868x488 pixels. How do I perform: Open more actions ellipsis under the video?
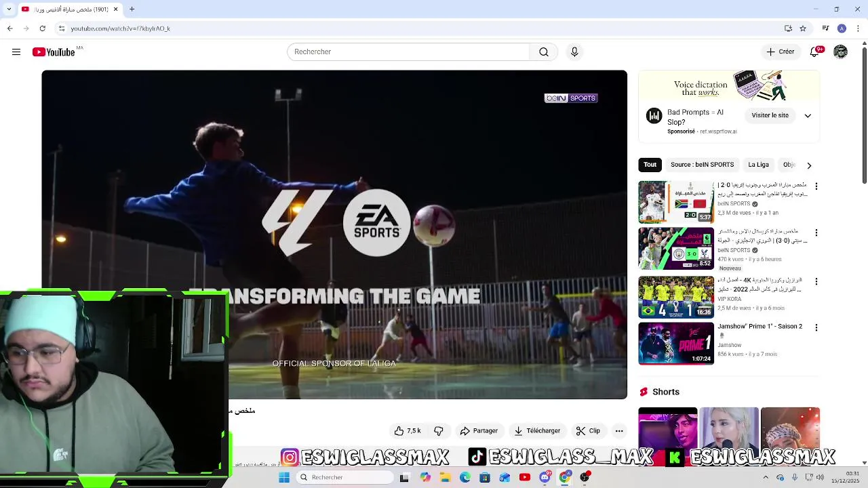(x=619, y=431)
